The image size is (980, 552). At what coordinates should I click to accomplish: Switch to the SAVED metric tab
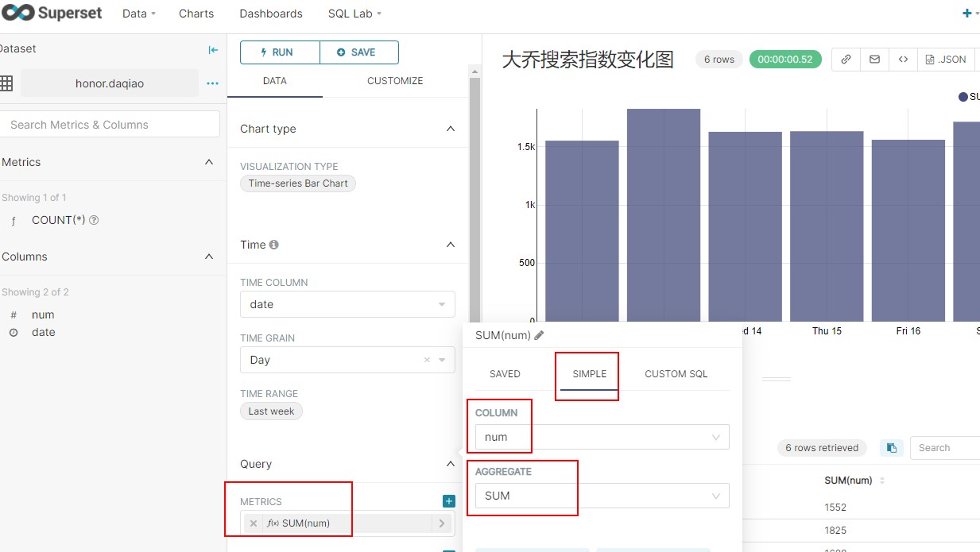click(505, 374)
